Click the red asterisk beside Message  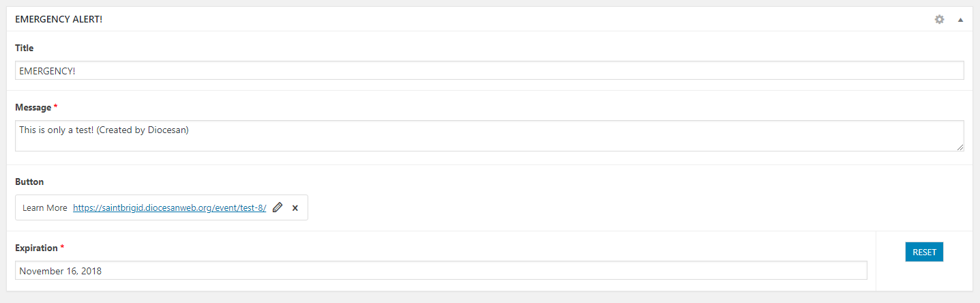[x=56, y=107]
